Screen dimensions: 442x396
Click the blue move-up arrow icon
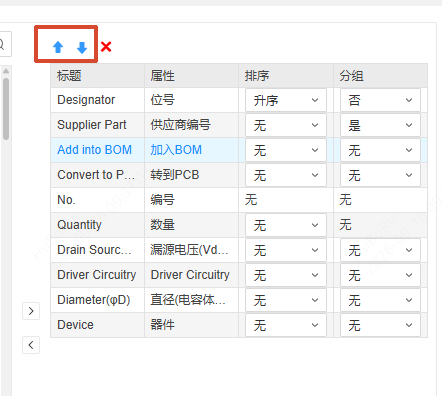tap(58, 47)
